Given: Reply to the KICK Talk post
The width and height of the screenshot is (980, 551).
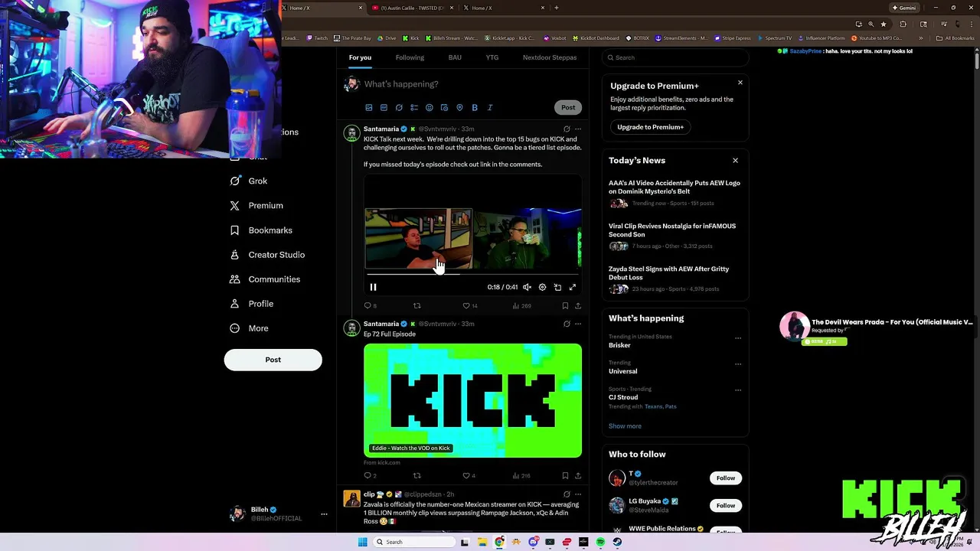Looking at the screenshot, I should click(x=370, y=306).
